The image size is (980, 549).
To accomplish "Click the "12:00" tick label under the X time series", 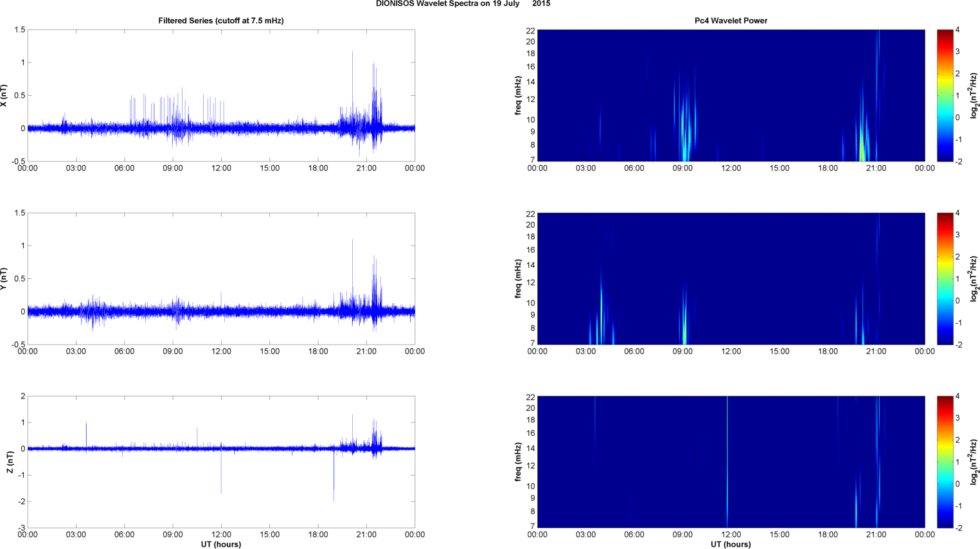I will 221,168.
